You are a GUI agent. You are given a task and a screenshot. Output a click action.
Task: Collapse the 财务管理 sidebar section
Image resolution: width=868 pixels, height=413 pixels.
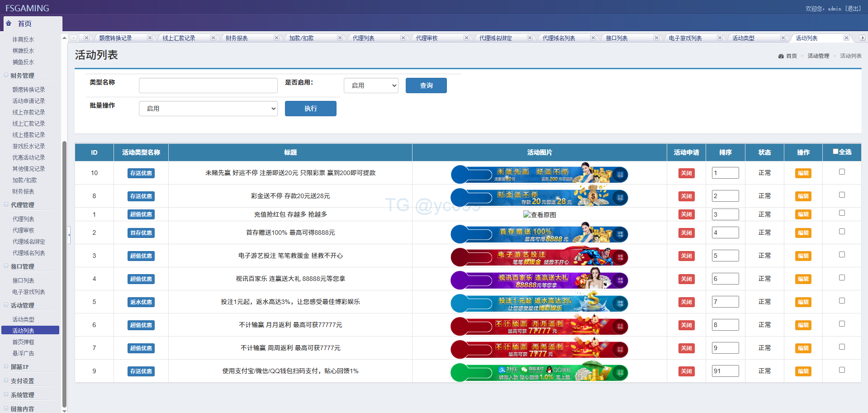click(6, 76)
